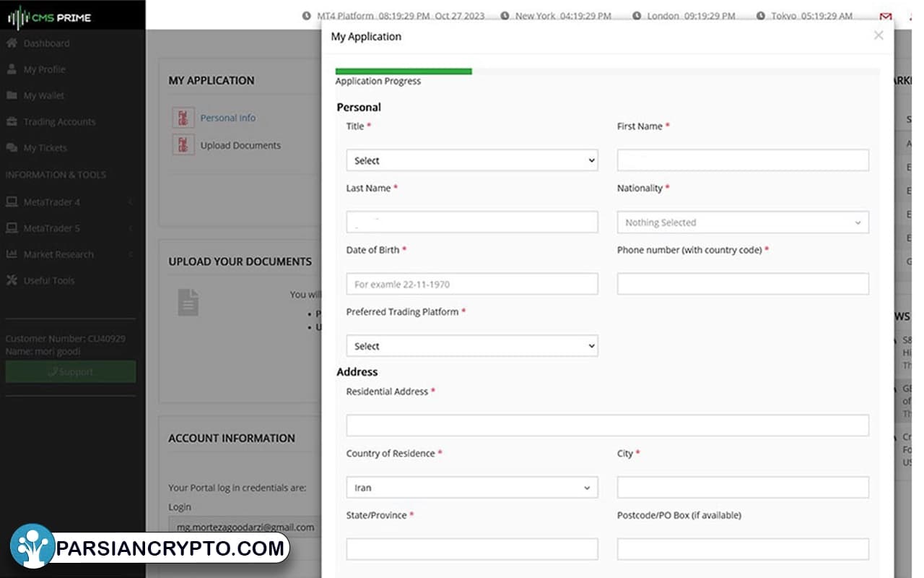Open My Profile via its person icon

pyautogui.click(x=12, y=69)
